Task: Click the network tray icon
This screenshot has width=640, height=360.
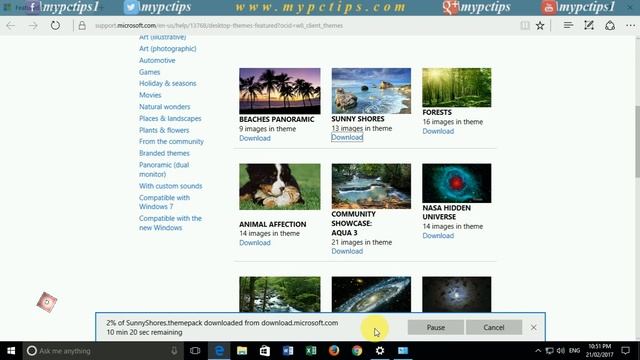Action: [550, 351]
